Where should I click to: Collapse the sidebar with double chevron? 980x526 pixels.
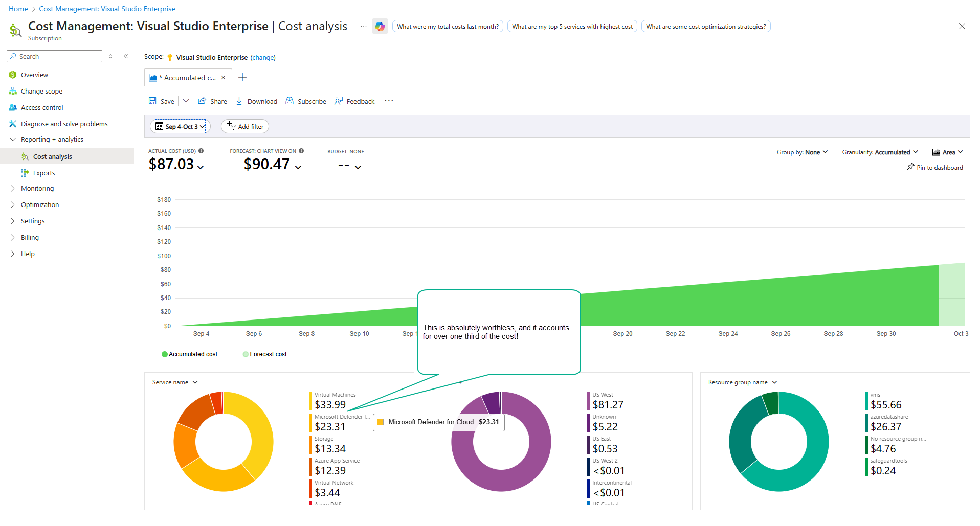(126, 56)
